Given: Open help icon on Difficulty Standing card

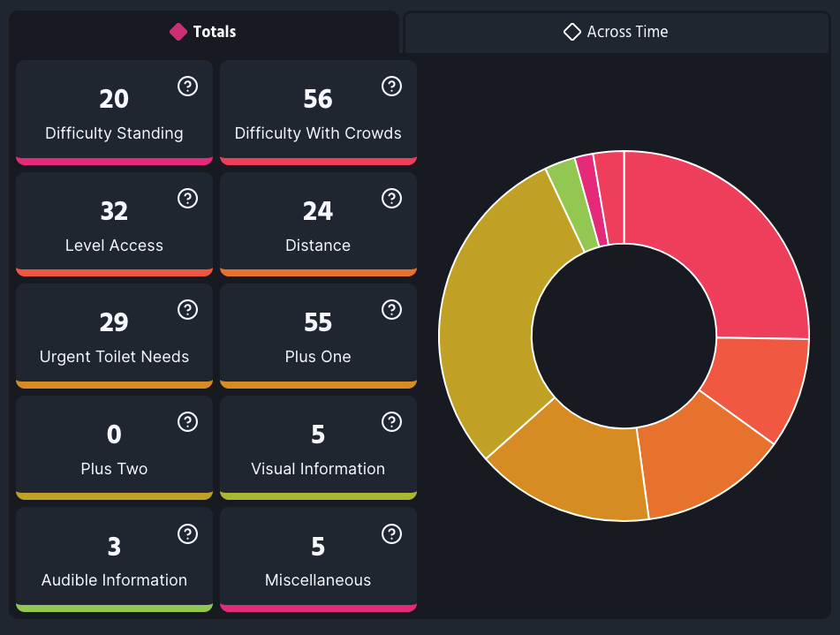Looking at the screenshot, I should tap(187, 87).
